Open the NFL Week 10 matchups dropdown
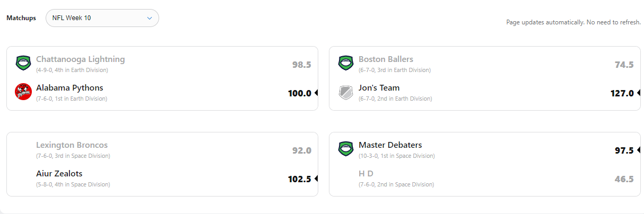 [x=102, y=18]
